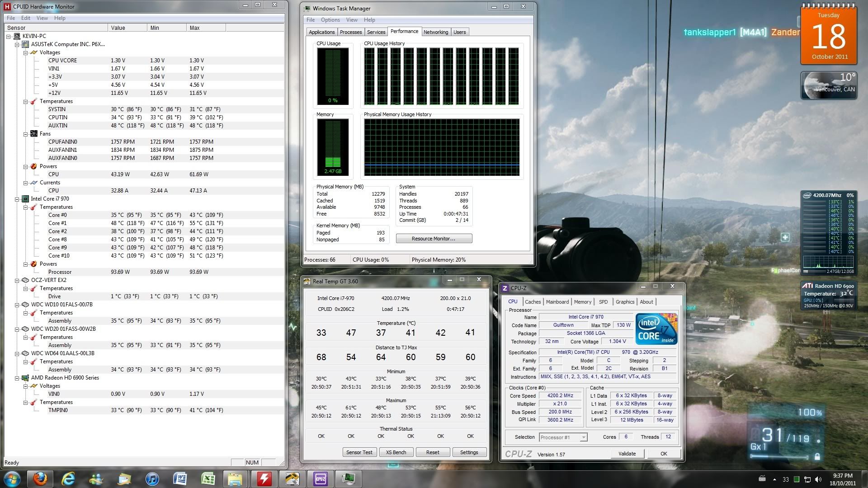Viewport: 868px width, 488px height.
Task: Click the Intel Core i7 logo in CPU-Z
Action: (656, 329)
